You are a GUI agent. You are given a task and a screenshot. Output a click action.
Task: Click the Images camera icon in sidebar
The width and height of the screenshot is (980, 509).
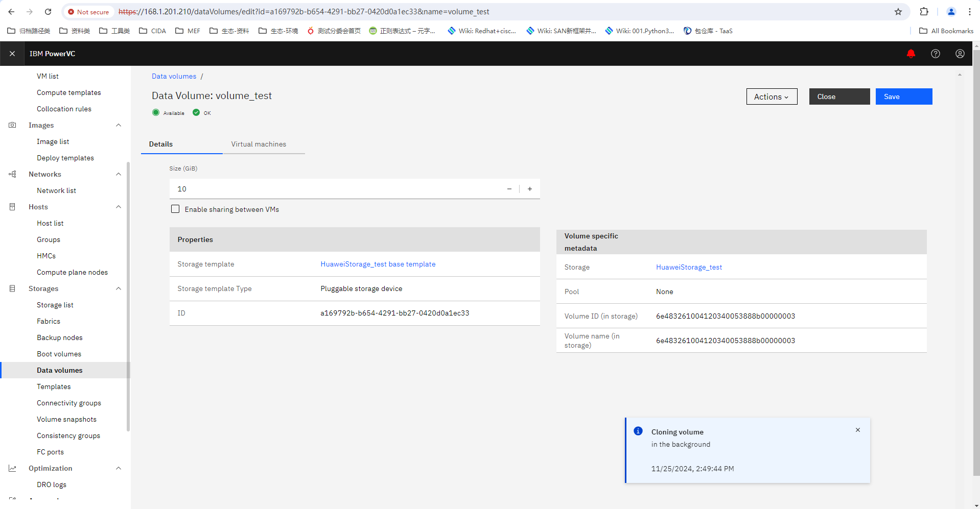12,125
